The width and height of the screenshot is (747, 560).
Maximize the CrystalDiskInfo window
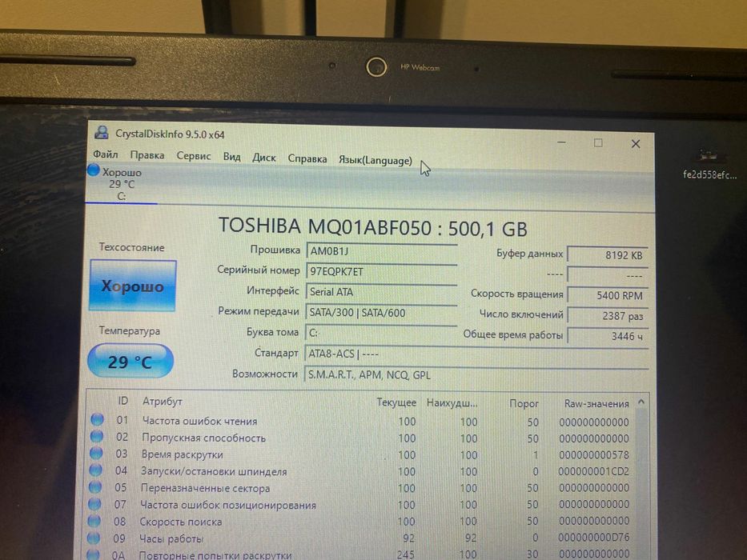point(598,143)
